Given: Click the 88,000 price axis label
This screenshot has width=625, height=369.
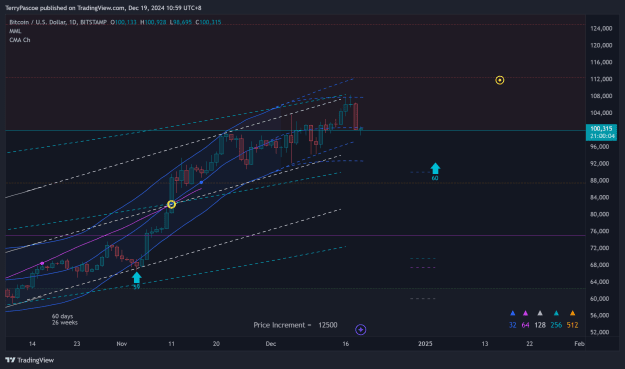Looking at the screenshot, I should 599,181.
